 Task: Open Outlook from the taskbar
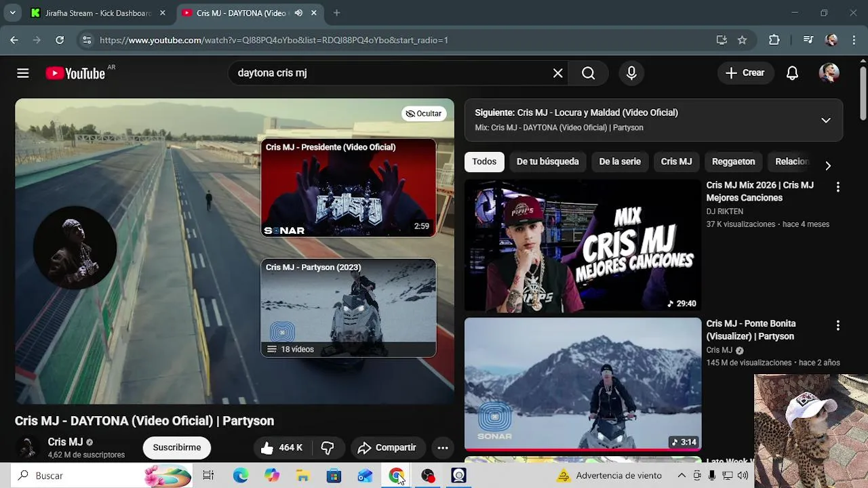pos(366,476)
